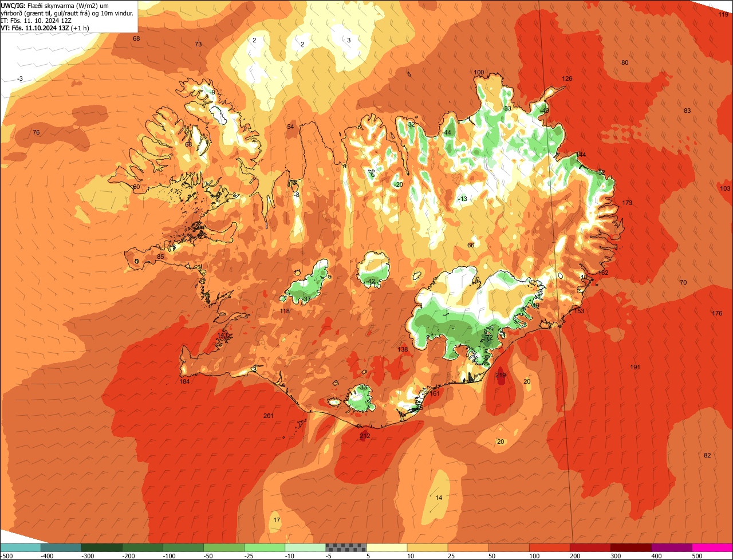Click the map value 153 on the southeast coast
Screen dimensions: 733x560
[579, 311]
